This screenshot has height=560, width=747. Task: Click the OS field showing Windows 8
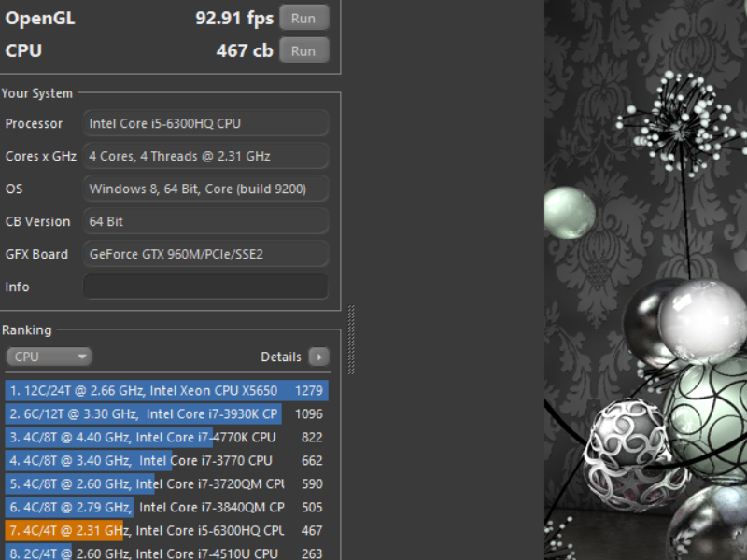(205, 189)
